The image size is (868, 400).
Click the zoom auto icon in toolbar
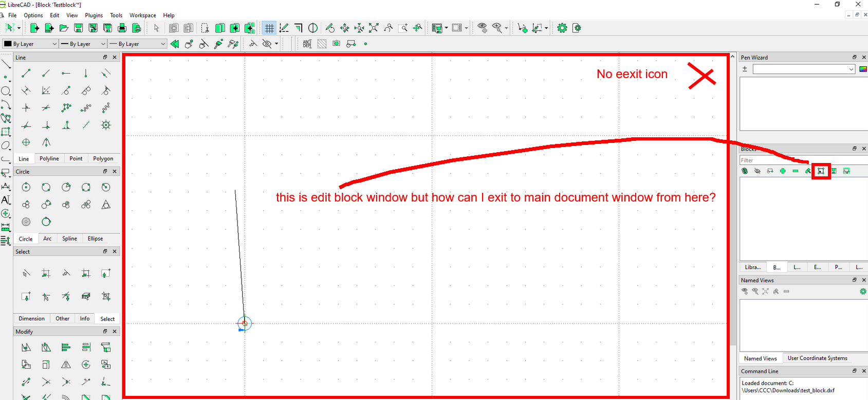[374, 28]
